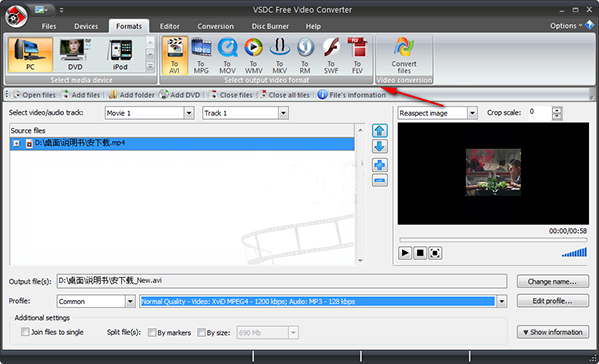This screenshot has height=364, width=599.
Task: Enable split By size checkbox
Action: [201, 333]
